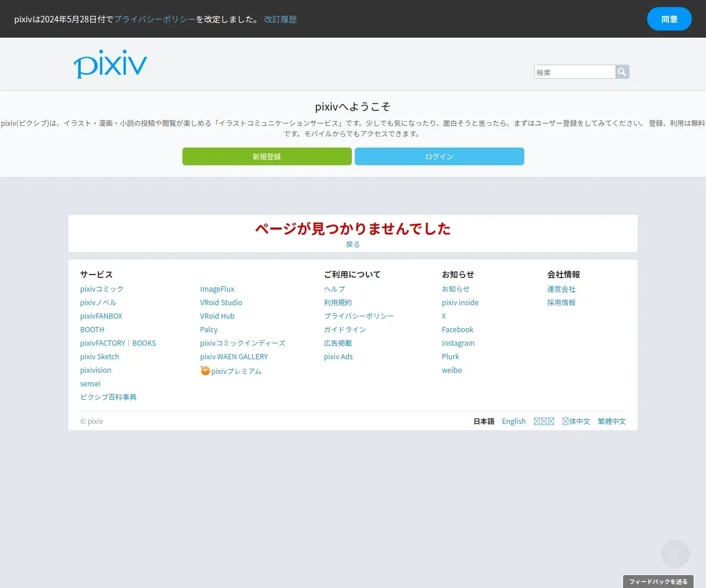Change the language to 繁體中文
Viewport: 706px width, 588px height.
point(612,421)
